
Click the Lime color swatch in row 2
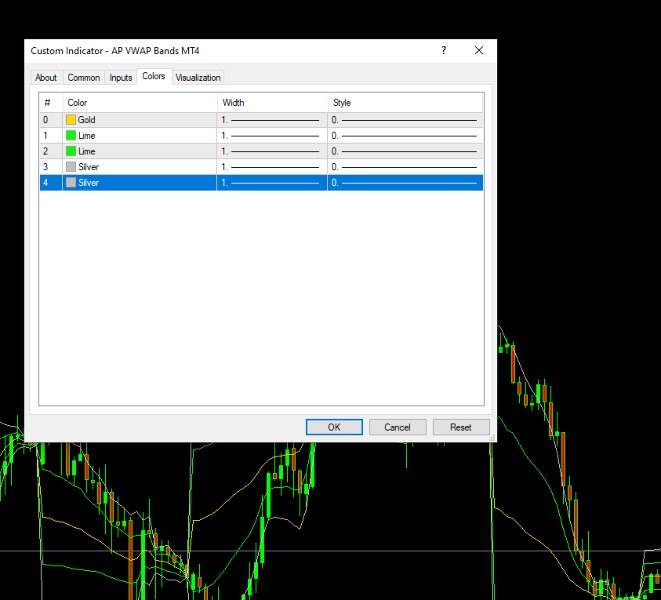point(71,151)
